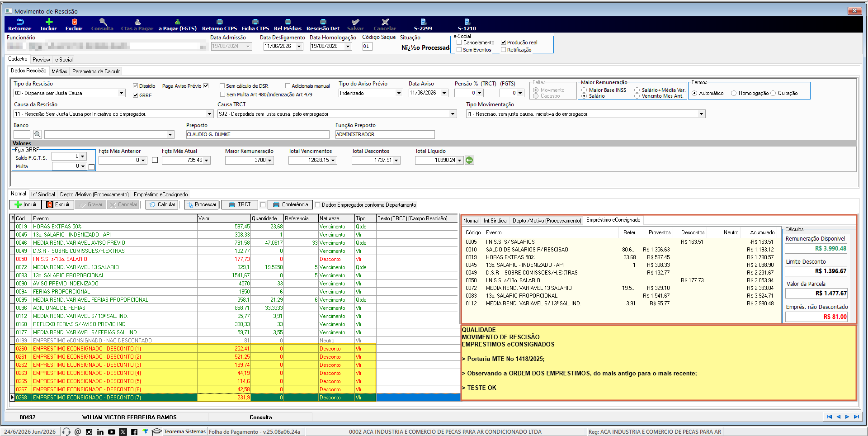Switch to the Médias tab

[59, 71]
